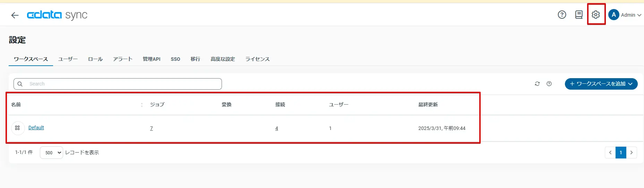Screen dimensions: 644x188
Task: Click the small help icon near refresh
Action: [x=549, y=84]
